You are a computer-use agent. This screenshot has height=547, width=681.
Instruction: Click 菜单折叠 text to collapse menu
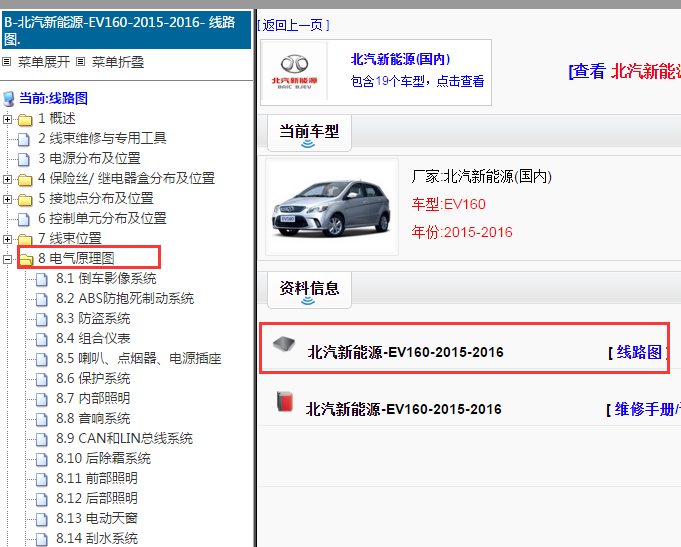point(118,62)
